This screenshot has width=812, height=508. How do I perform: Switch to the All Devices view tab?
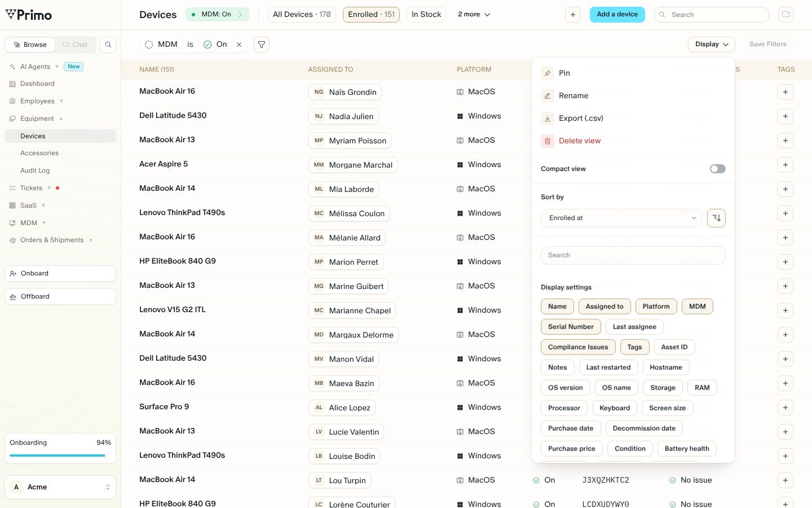coord(302,15)
